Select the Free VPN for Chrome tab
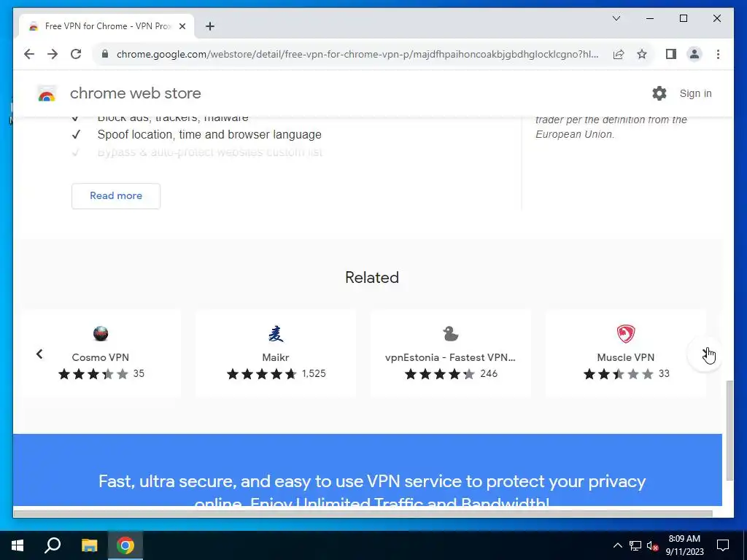747x560 pixels. [107, 26]
